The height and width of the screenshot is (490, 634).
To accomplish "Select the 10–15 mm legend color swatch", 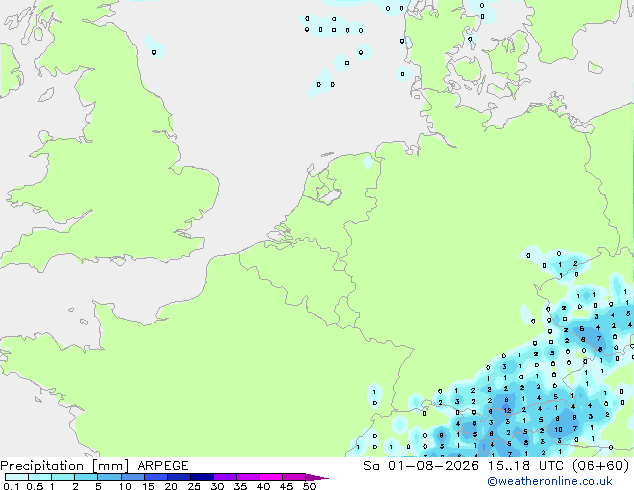I will [x=132, y=477].
